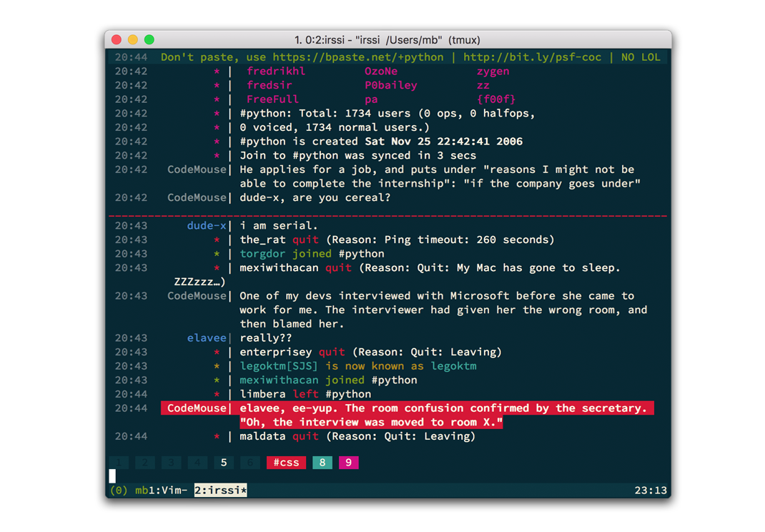Click the tmux clock 23:13
This screenshot has height=532, width=765.
coord(651,490)
